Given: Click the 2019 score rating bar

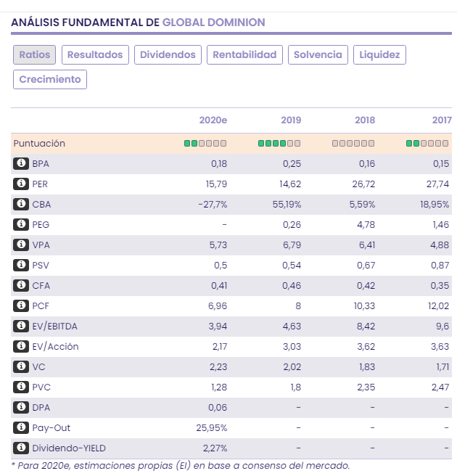Looking at the screenshot, I should pos(279,144).
